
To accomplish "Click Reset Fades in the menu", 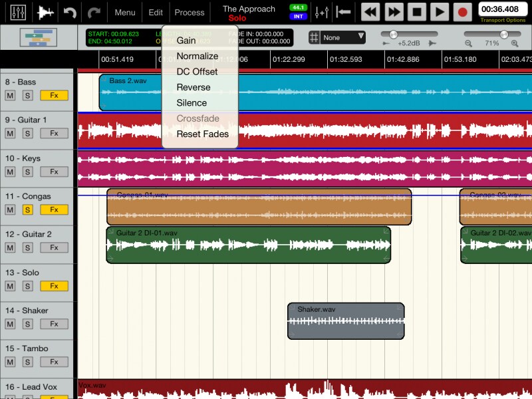I will (202, 134).
